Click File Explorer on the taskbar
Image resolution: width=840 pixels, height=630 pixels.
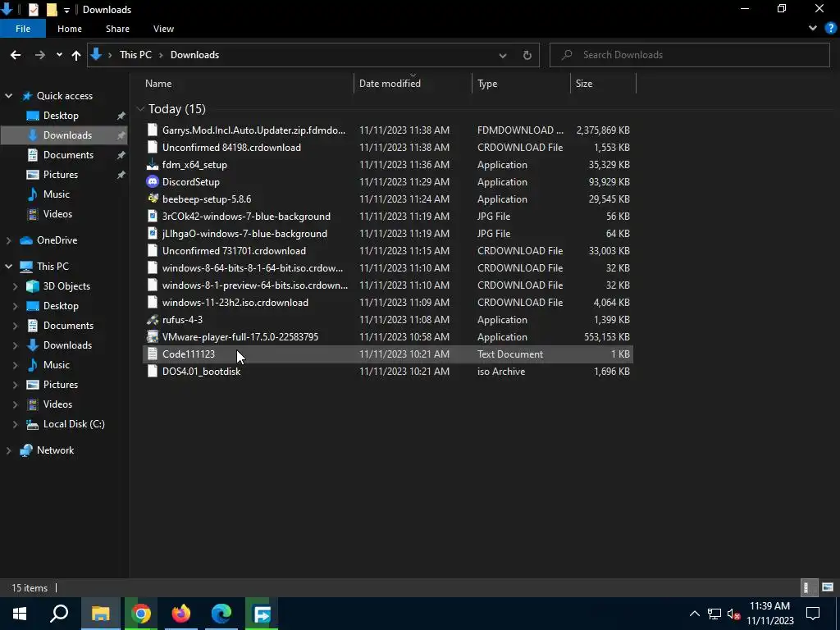[100, 614]
